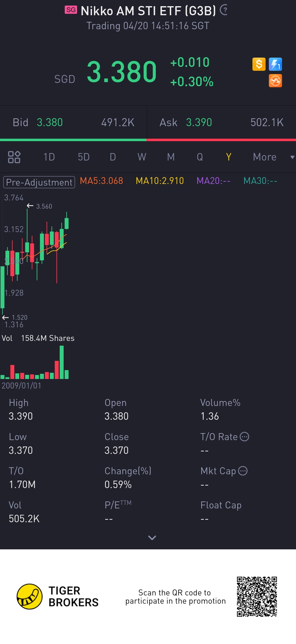296x644 pixels.
Task: Open the chart layout grid icon
Action: coord(14,157)
